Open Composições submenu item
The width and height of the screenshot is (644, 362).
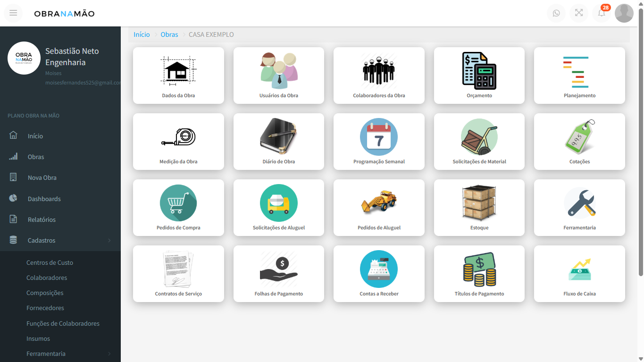pyautogui.click(x=45, y=293)
